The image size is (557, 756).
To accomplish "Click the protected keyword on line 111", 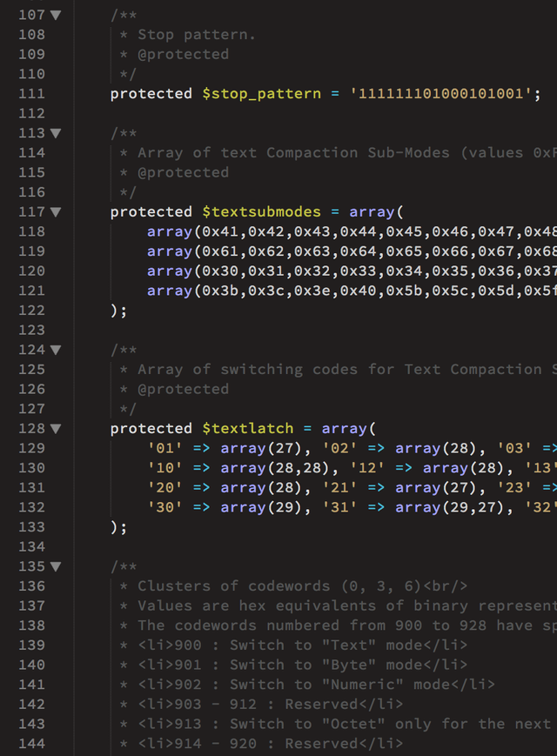I will click(151, 94).
